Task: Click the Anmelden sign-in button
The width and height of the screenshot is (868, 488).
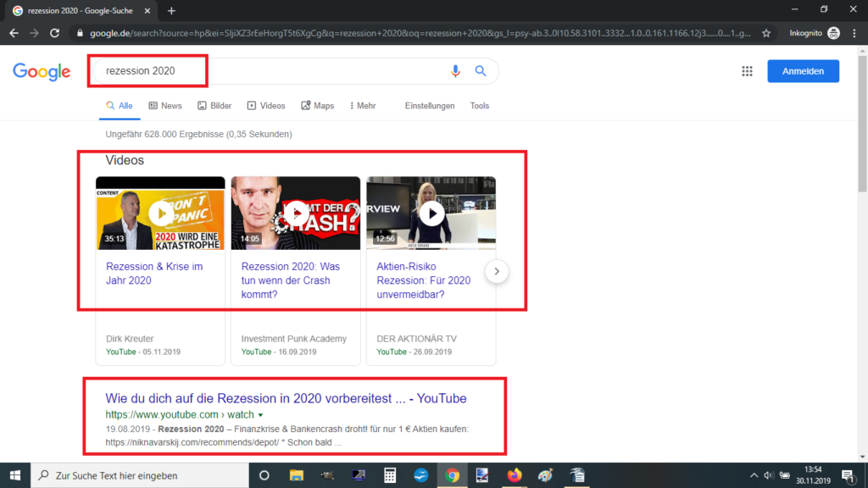Action: click(x=803, y=71)
